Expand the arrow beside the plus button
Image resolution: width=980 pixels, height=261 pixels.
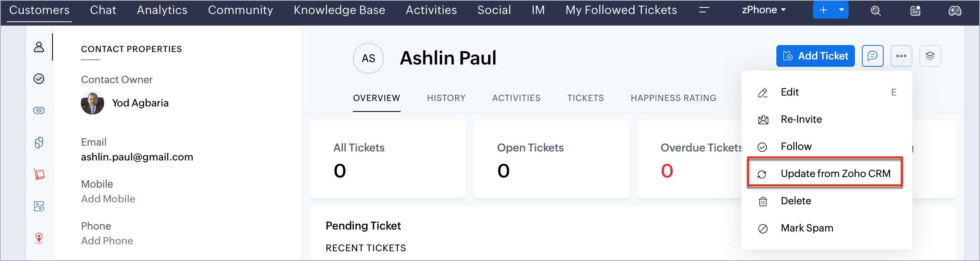point(841,10)
